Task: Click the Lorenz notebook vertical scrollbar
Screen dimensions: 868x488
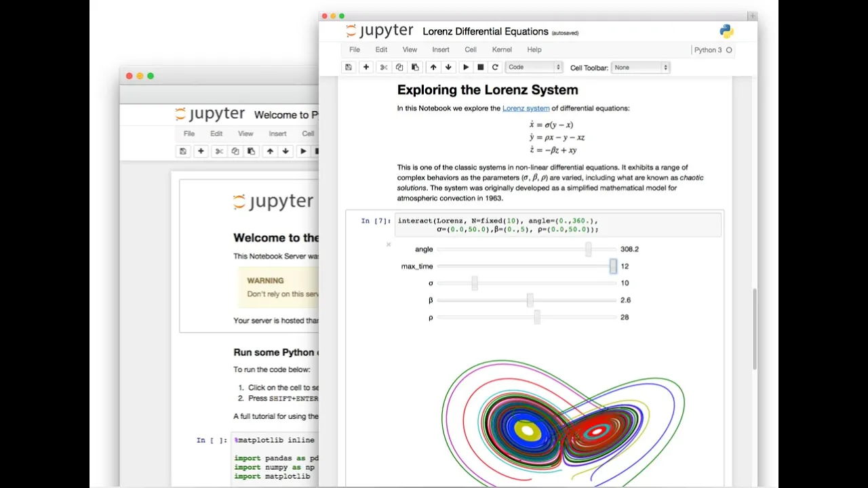Action: click(754, 329)
